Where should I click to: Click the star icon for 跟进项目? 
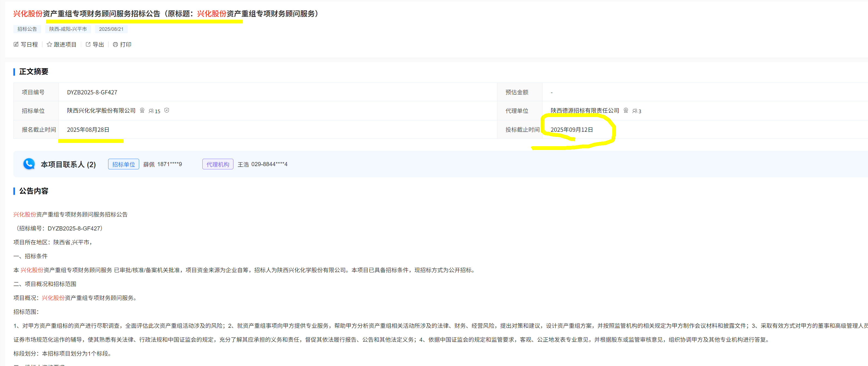click(49, 44)
